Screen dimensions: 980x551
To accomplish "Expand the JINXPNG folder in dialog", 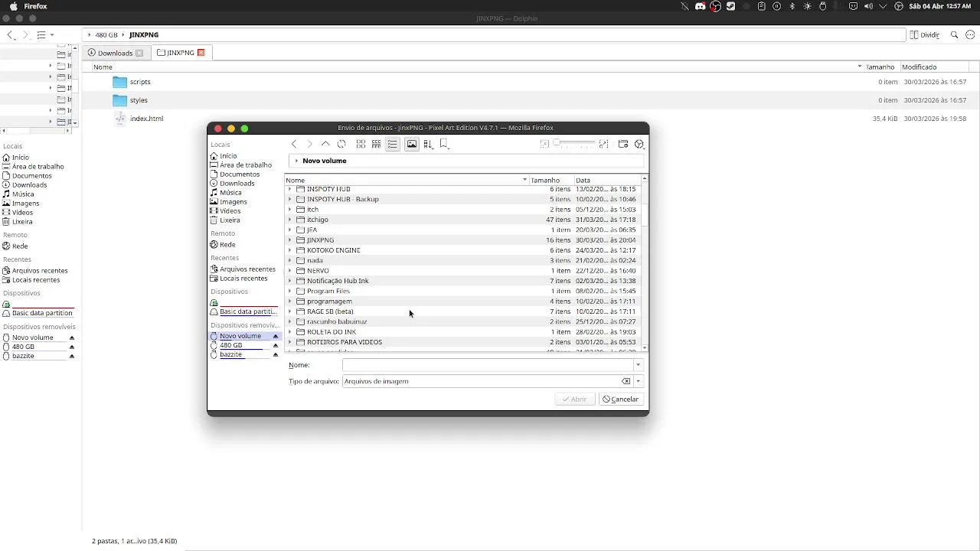I will click(x=290, y=240).
